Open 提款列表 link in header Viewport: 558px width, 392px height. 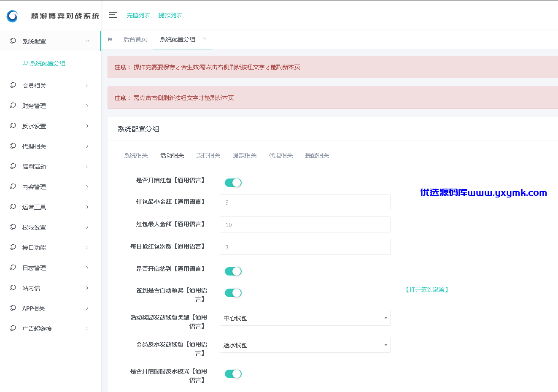(170, 15)
